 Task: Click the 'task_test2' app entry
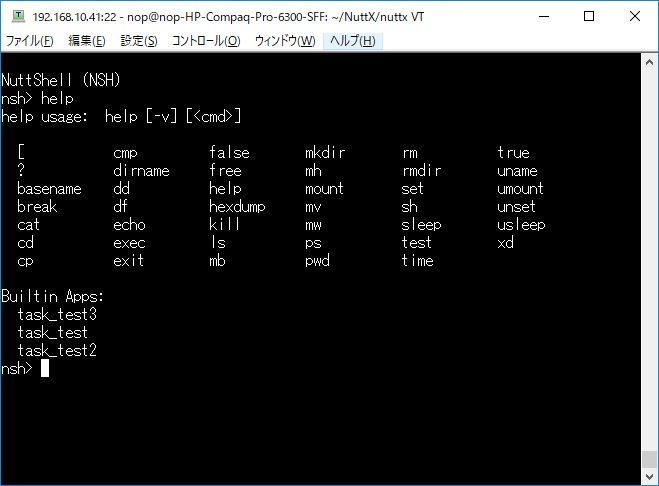[57, 351]
